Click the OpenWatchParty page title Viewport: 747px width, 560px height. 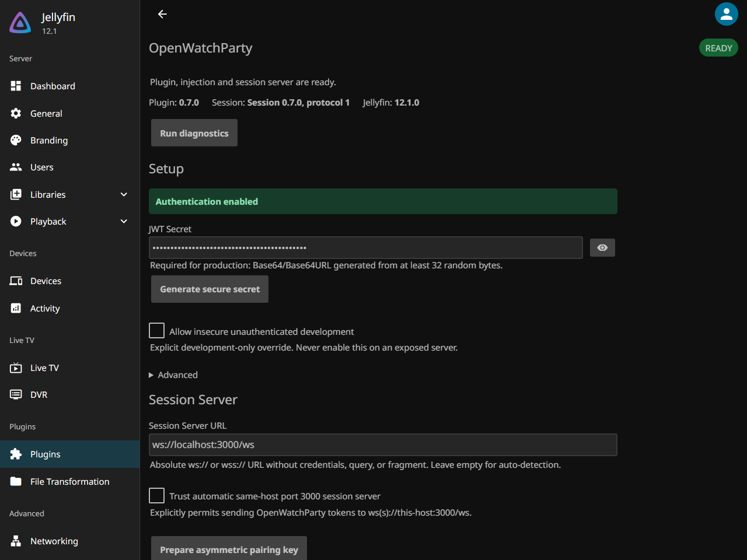[x=201, y=48]
